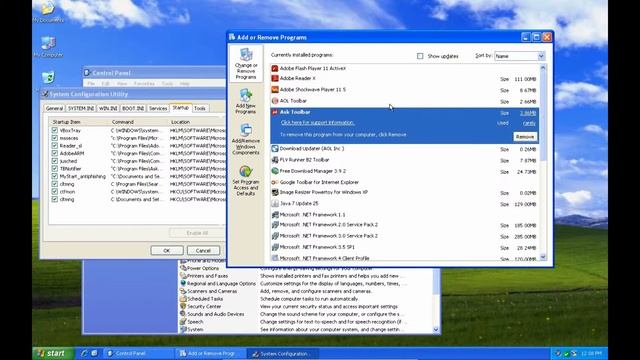The width and height of the screenshot is (640, 360).
Task: Open Printers and Faxes icon in Control Panel
Action: (x=183, y=276)
